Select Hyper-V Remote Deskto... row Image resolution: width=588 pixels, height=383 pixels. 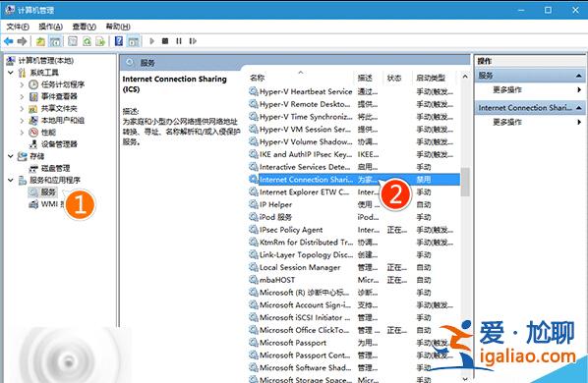pos(354,104)
